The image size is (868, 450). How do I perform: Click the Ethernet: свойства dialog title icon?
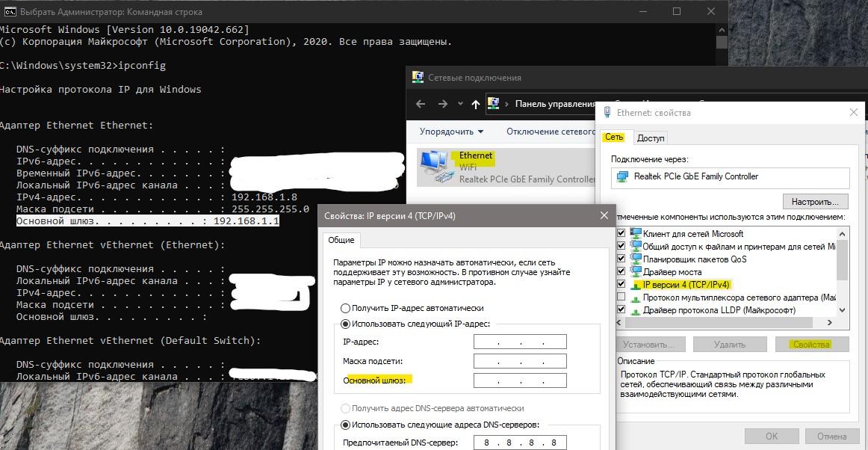click(607, 112)
